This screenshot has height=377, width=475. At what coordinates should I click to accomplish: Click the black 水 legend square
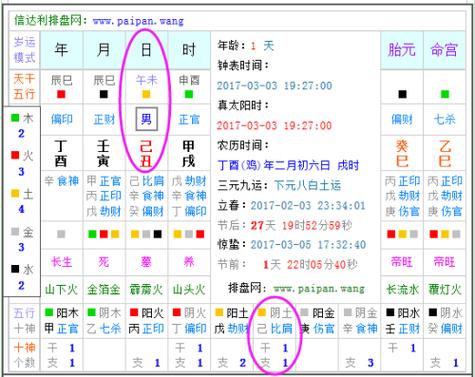[x=15, y=269]
